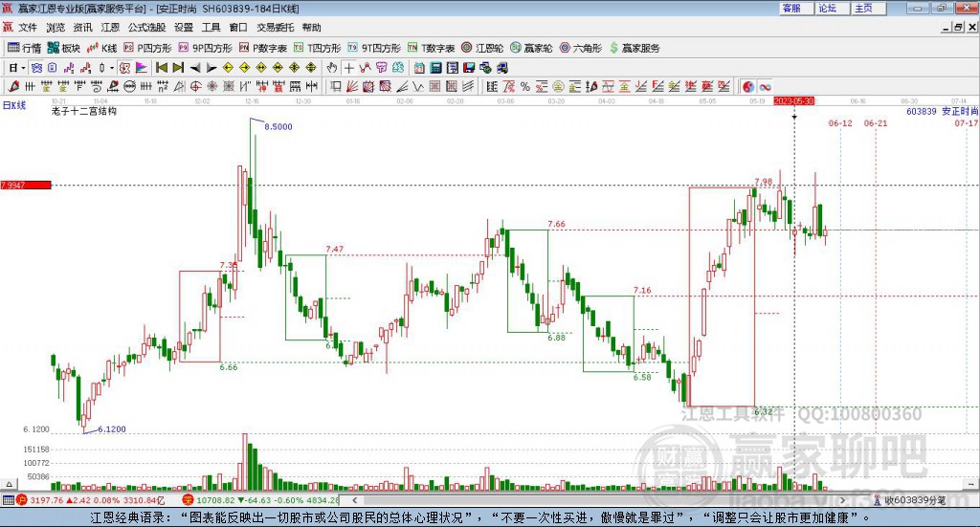Jump to first bar icon
Viewport: 980px width, 527px height.
tap(161, 68)
